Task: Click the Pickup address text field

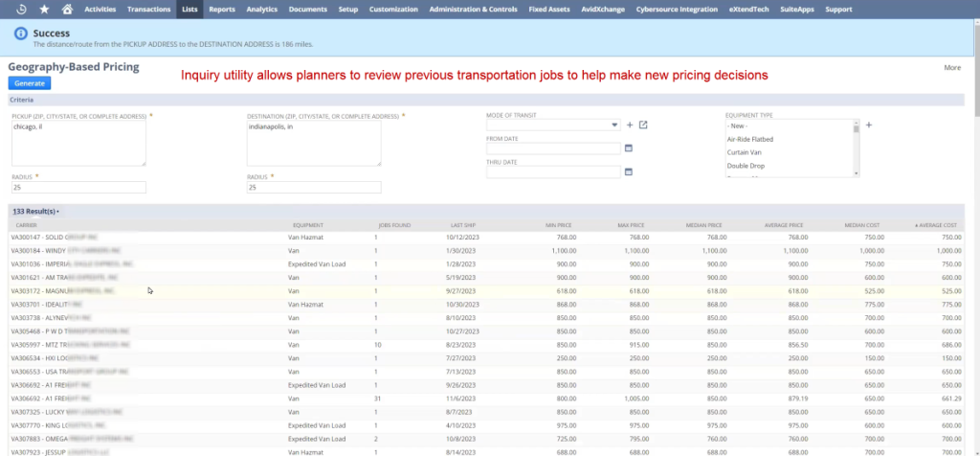Action: [78, 143]
